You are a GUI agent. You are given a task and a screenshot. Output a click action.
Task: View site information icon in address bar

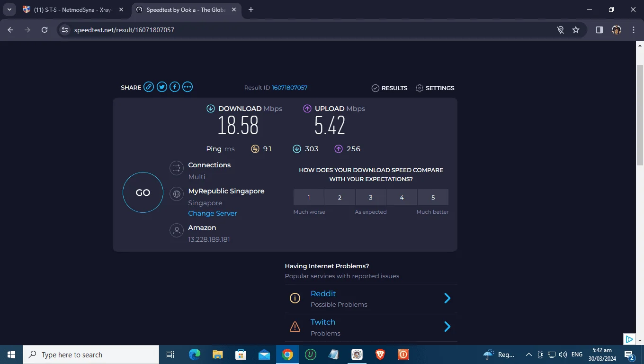click(x=65, y=30)
